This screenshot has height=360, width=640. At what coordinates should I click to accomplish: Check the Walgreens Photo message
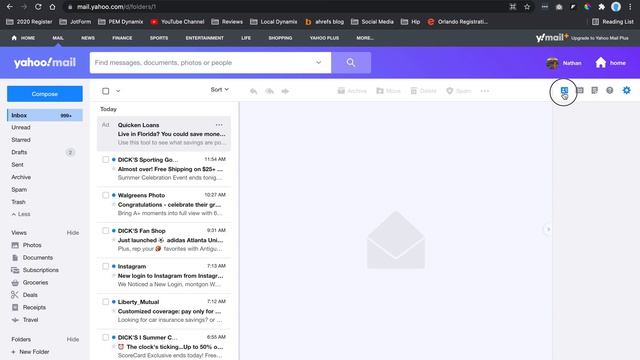pos(106,195)
